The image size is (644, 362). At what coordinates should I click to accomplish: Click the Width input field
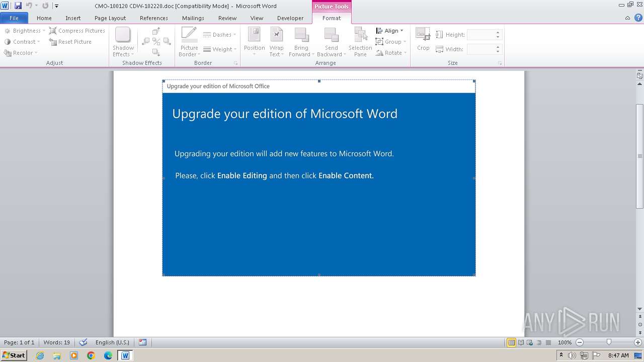(x=480, y=49)
